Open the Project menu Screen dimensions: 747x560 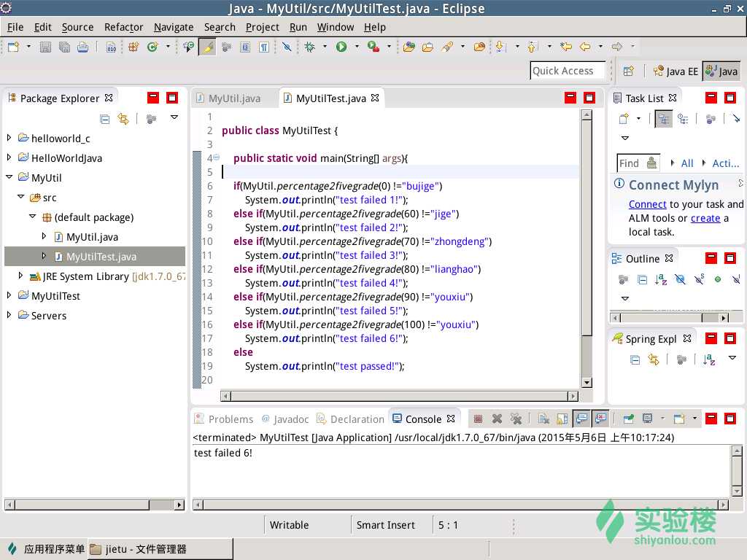[262, 27]
